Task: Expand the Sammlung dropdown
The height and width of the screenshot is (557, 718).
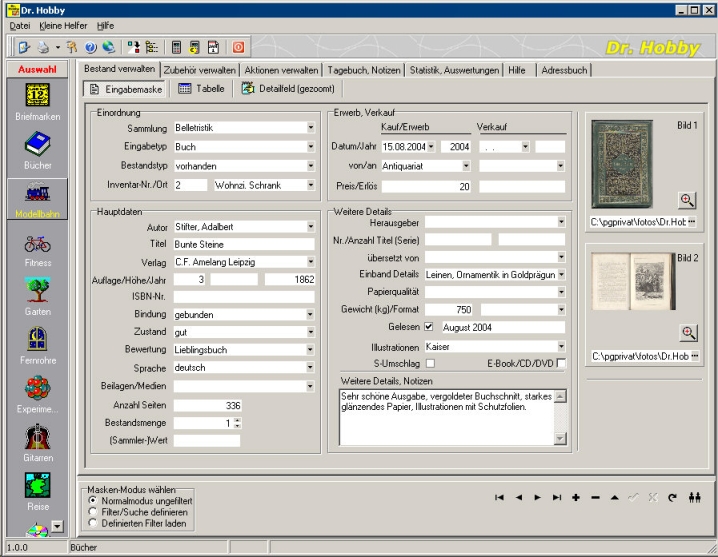Action: pyautogui.click(x=311, y=128)
